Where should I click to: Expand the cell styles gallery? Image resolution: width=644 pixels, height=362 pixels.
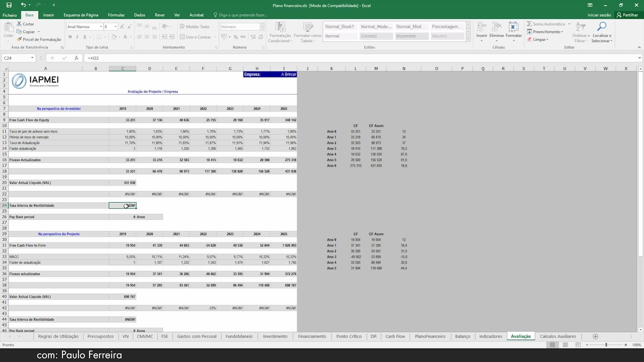click(468, 39)
